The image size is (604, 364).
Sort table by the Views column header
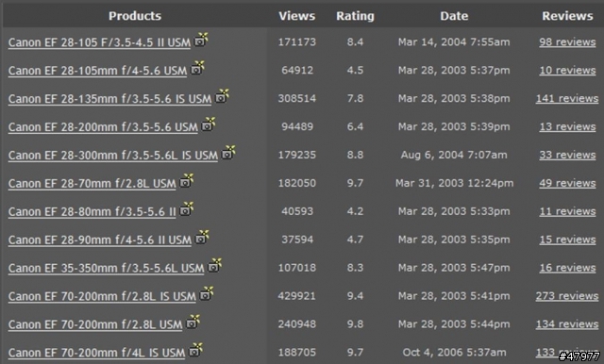pos(297,16)
